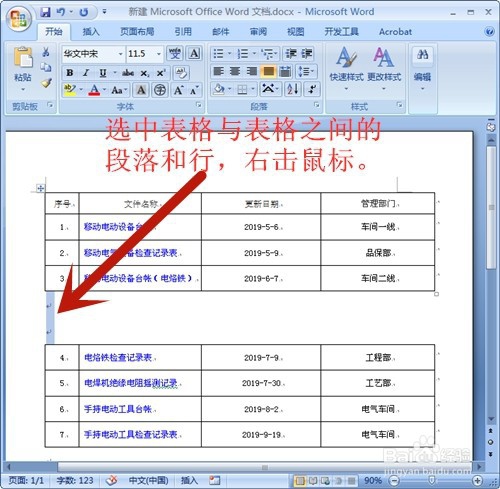Open Change Case dropdown

pyautogui.click(x=119, y=90)
